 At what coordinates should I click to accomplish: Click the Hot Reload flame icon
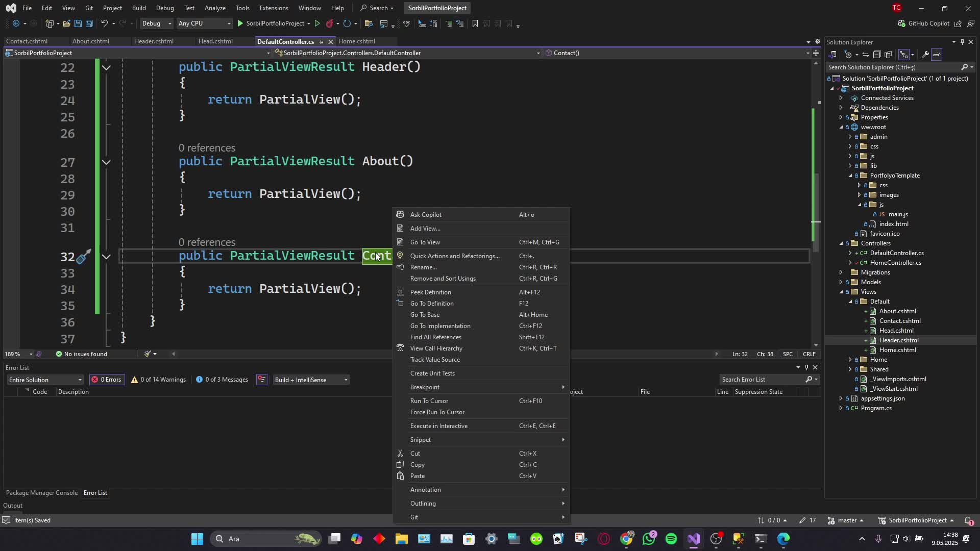330,23
